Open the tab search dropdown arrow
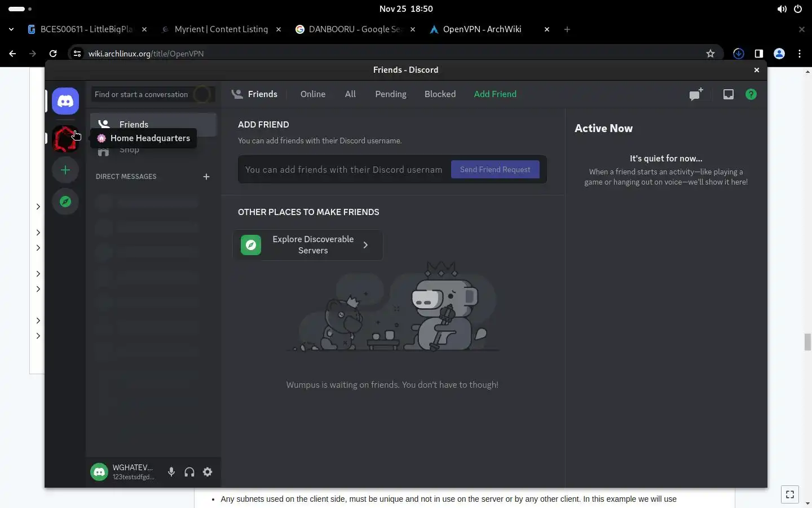 pyautogui.click(x=11, y=29)
